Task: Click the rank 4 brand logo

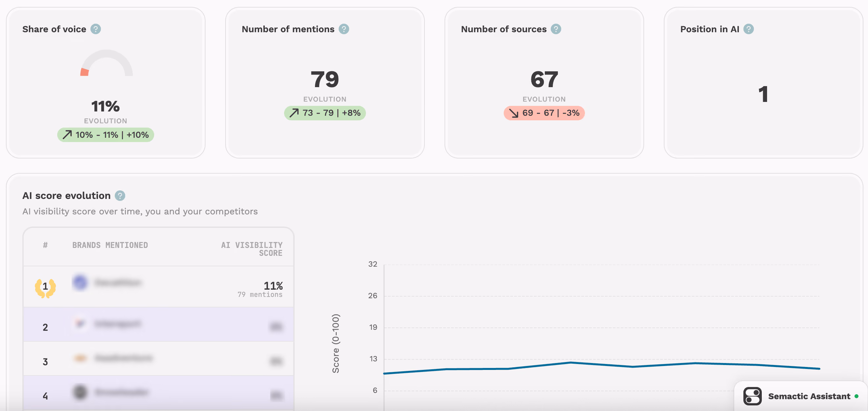Action: coord(80,392)
